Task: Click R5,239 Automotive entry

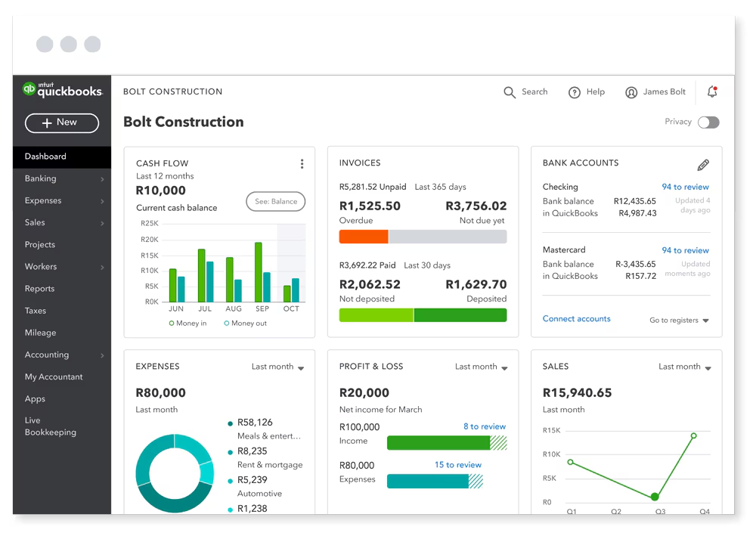Action: (255, 486)
